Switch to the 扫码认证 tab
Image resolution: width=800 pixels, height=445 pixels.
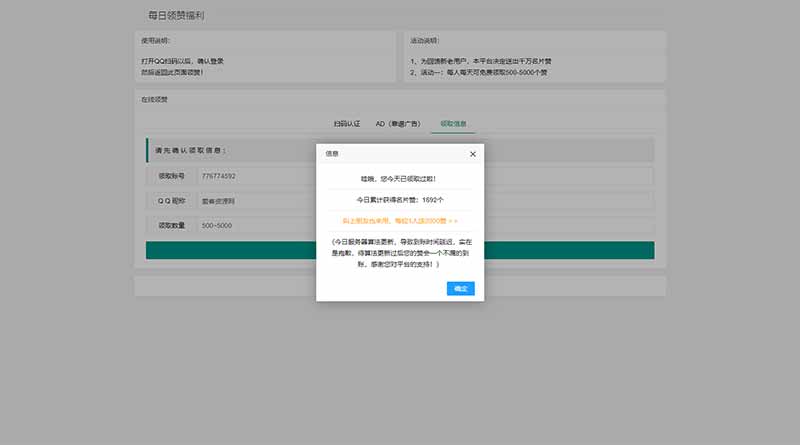[347, 124]
